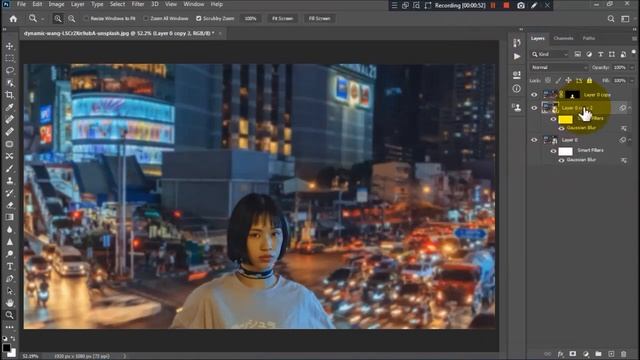
Task: Select the Lasso tool
Action: (x=9, y=71)
